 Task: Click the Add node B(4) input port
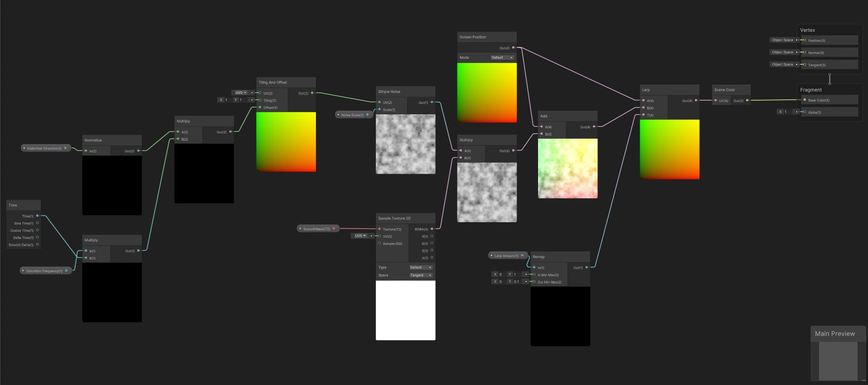(541, 134)
